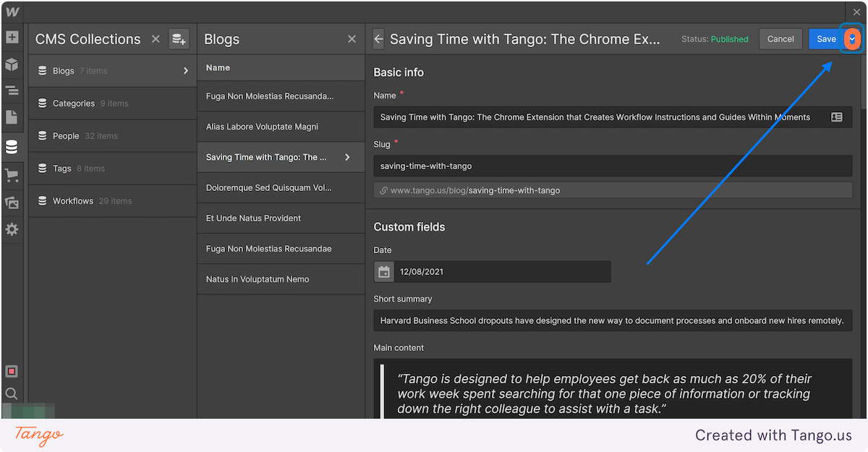Open the Webflow logo menu

[x=12, y=12]
